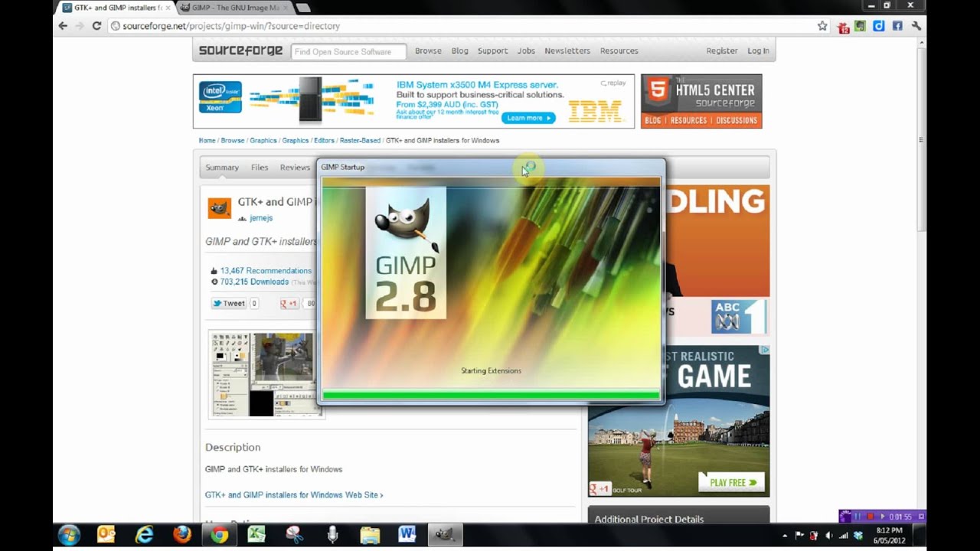Open the Action Center flag icon

coord(799,535)
